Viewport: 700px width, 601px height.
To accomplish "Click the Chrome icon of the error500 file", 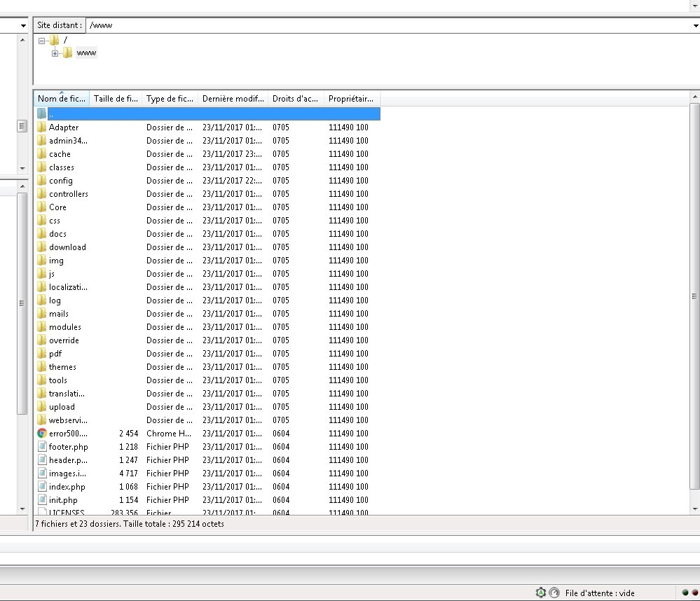I will pyautogui.click(x=42, y=434).
